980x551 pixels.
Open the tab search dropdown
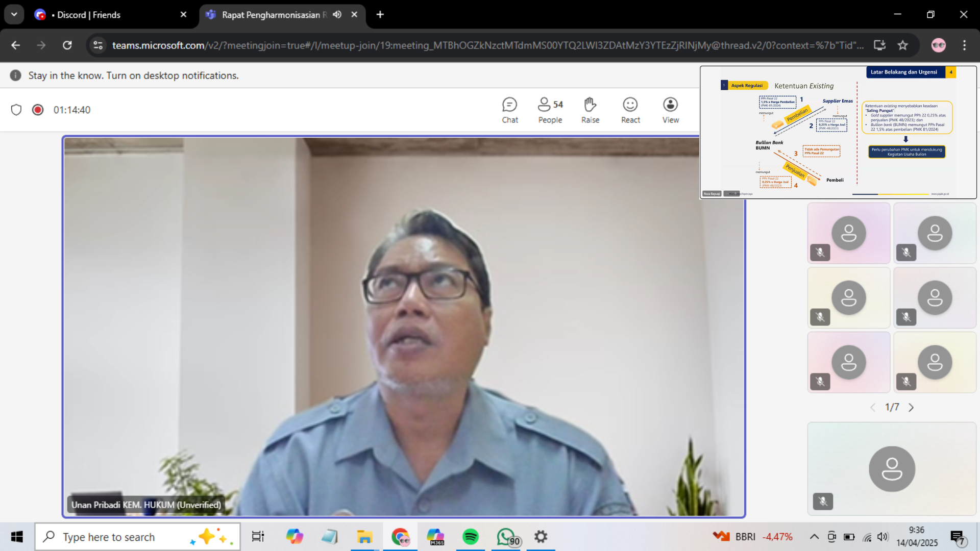pyautogui.click(x=14, y=15)
